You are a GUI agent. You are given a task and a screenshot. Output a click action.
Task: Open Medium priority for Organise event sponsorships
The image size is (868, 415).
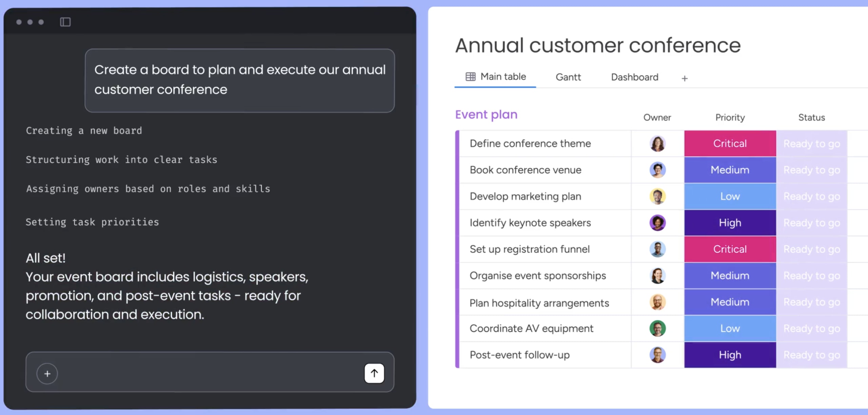coord(730,276)
